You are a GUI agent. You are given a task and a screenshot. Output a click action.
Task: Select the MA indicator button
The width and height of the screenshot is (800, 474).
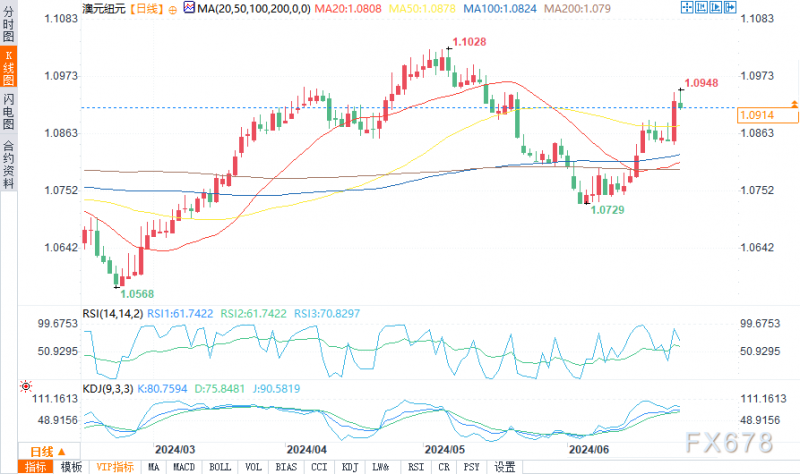click(154, 467)
